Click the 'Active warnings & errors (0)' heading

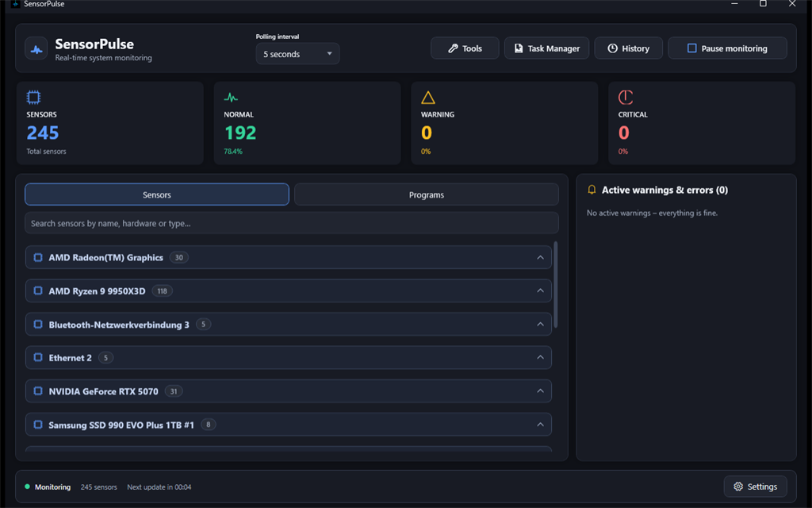click(665, 190)
